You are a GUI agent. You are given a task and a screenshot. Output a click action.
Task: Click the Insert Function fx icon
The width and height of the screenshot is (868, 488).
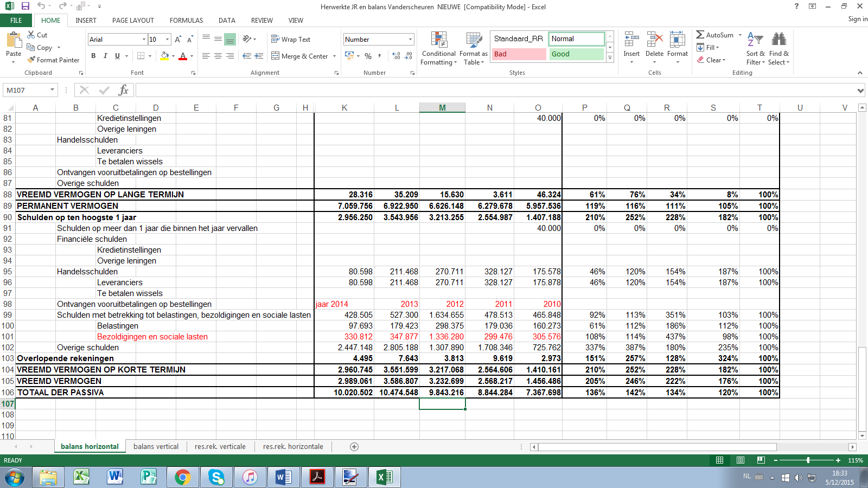point(124,90)
